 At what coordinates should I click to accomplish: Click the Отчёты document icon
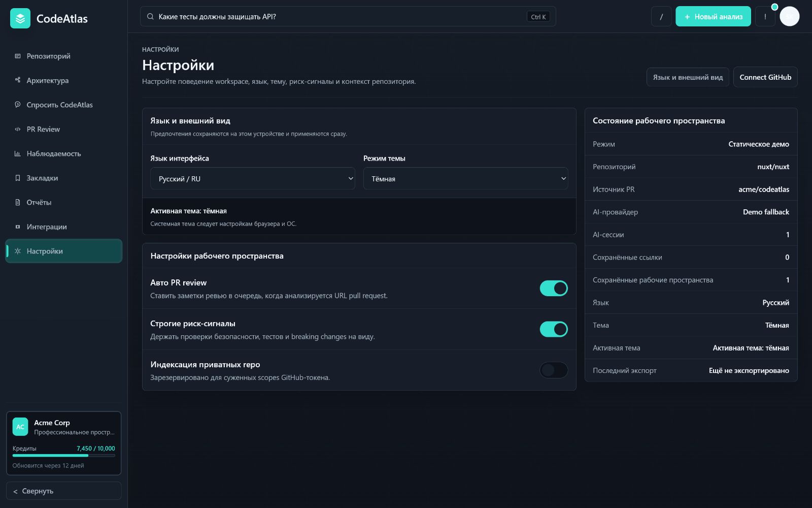18,202
